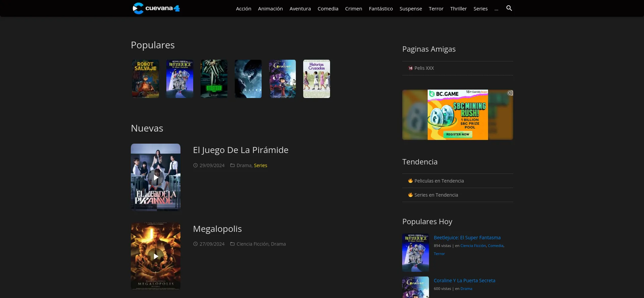This screenshot has height=298, width=644.
Task: Expand the more genres ellipsis menu
Action: (x=496, y=9)
